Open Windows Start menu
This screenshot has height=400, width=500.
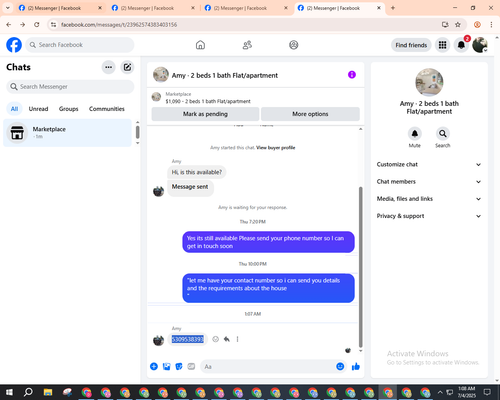pos(9,392)
